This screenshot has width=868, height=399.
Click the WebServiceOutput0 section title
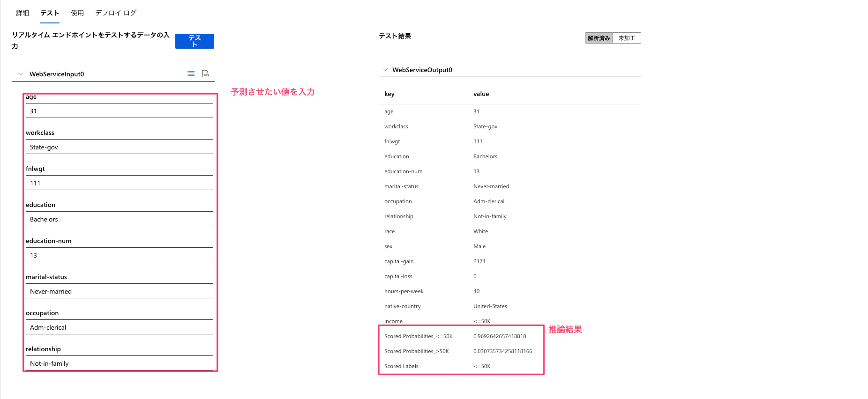click(x=422, y=70)
